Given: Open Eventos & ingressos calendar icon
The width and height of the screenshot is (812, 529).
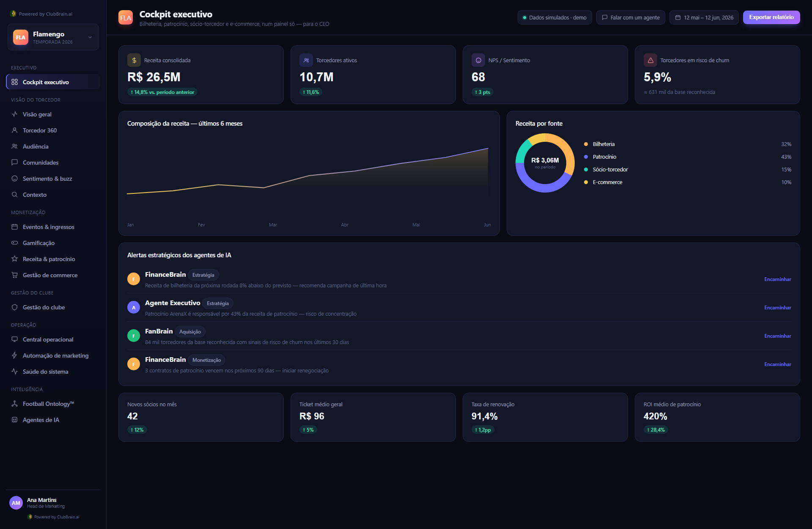Looking at the screenshot, I should pos(14,227).
